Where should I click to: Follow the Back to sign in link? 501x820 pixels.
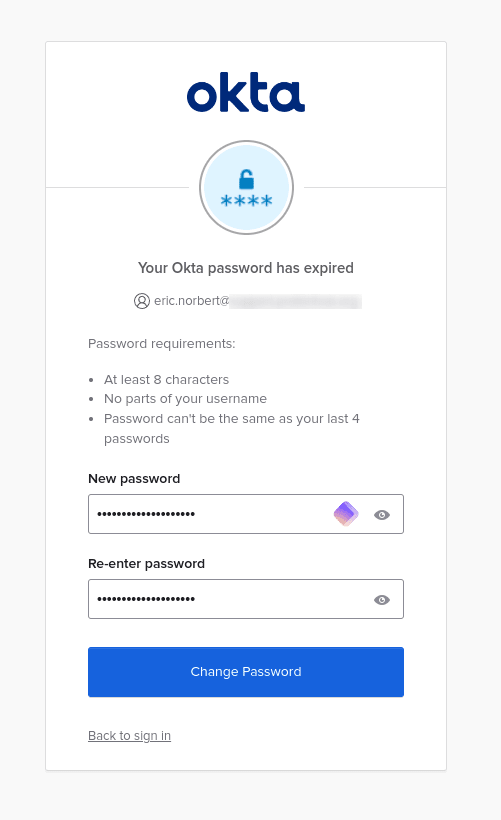(130, 736)
